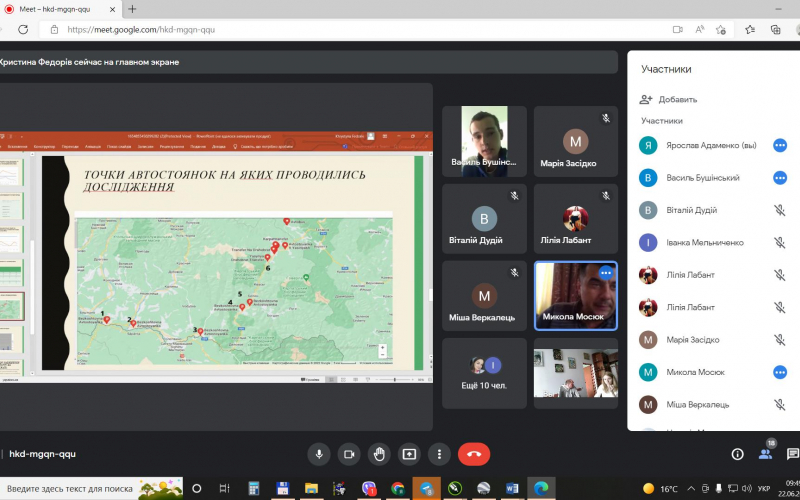
Task: Toggle participants panel via people icon with 18 badge
Action: [x=765, y=453]
